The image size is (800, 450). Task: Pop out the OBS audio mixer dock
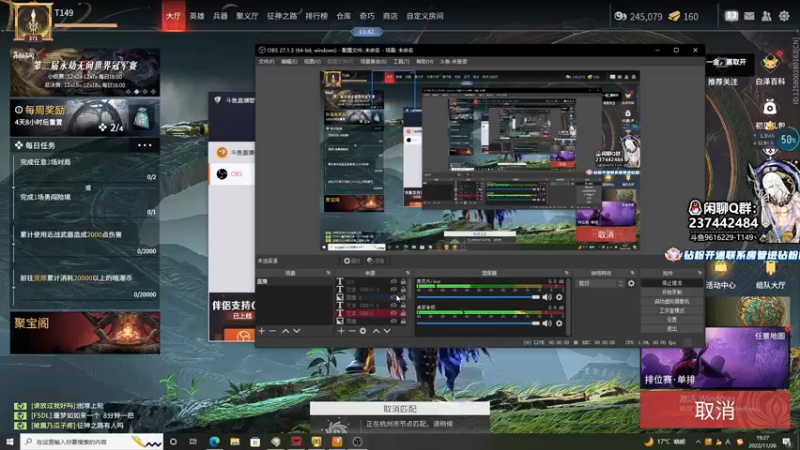pos(566,273)
